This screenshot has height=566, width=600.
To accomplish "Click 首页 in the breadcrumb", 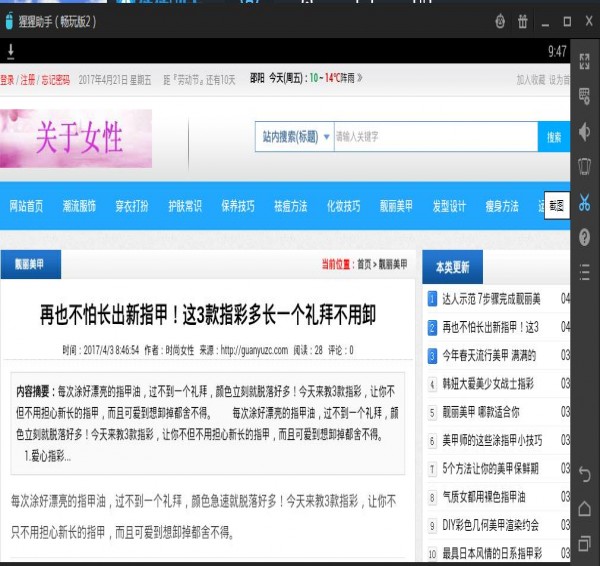I will (x=364, y=264).
